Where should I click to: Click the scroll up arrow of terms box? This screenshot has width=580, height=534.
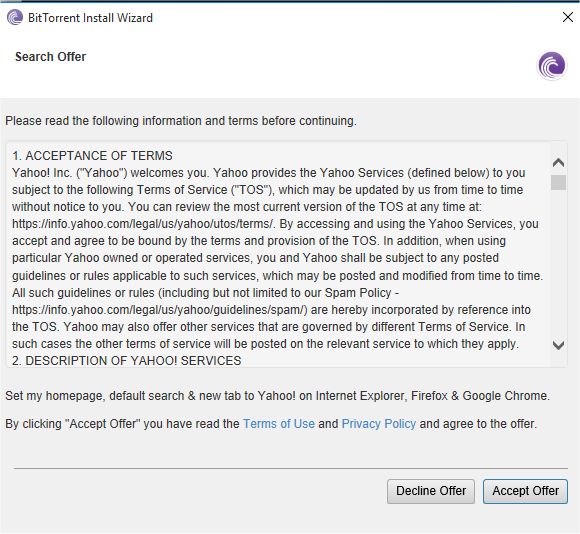[558, 162]
